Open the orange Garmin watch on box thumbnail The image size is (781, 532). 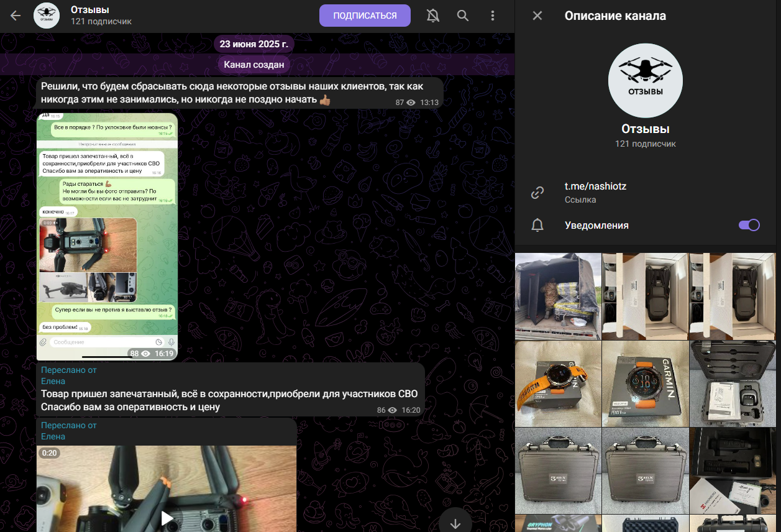[x=558, y=384]
